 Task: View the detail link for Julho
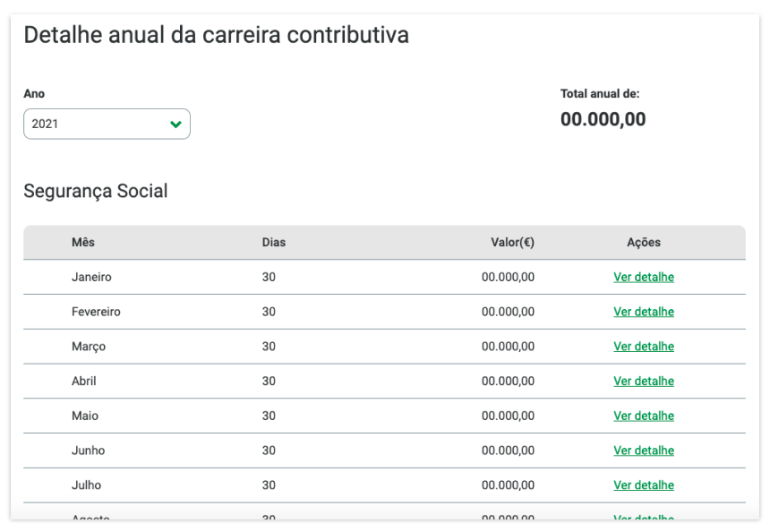644,485
